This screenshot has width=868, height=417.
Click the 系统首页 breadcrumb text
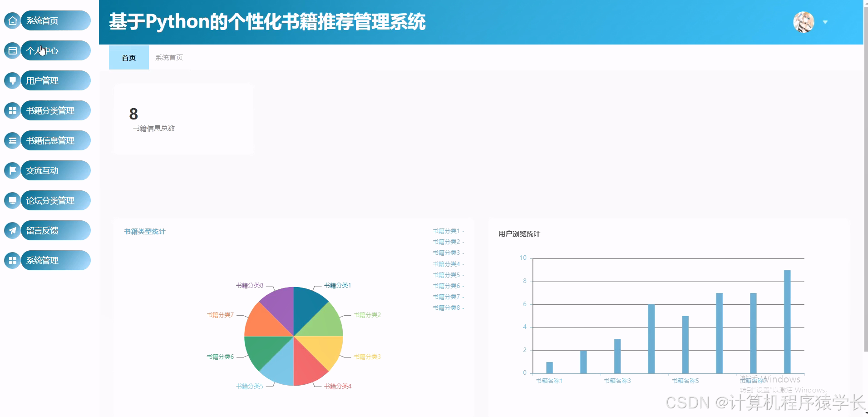169,58
